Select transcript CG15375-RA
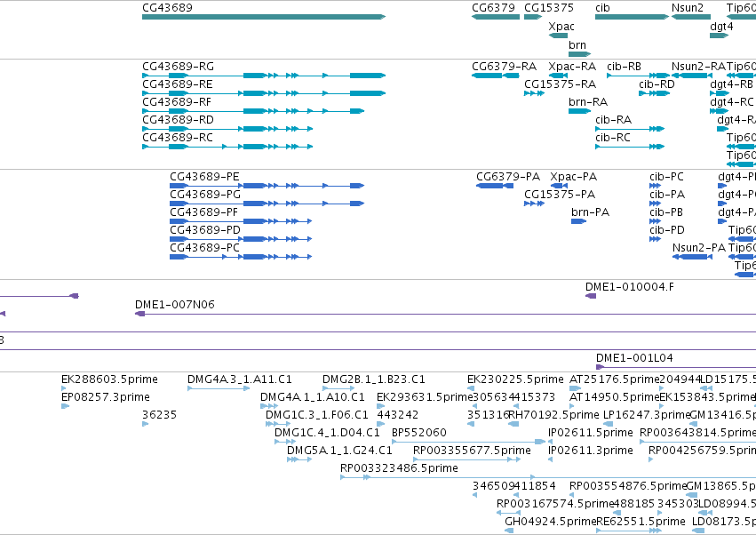756x535 pixels. pos(534,93)
